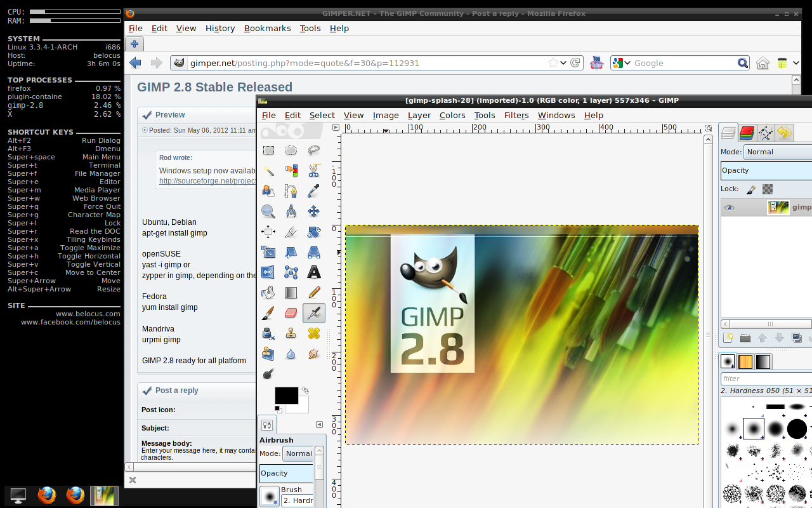Viewport: 812px width, 508px height.
Task: Open the tool options tab menu arrow
Action: tap(319, 425)
